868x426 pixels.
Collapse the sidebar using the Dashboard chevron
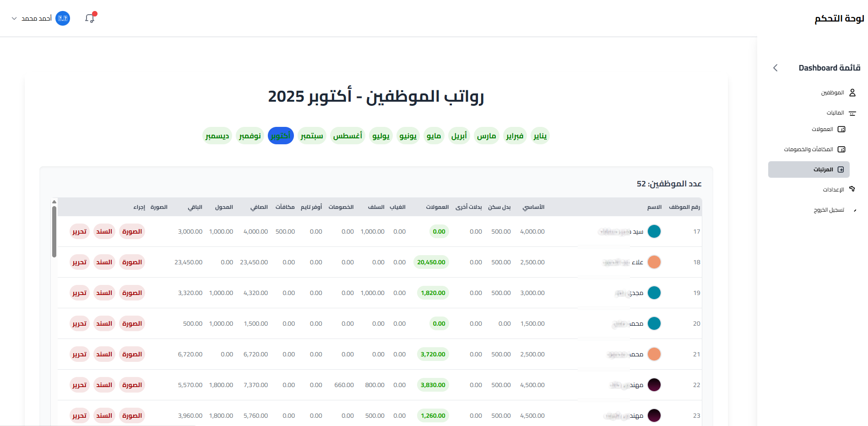pos(776,67)
